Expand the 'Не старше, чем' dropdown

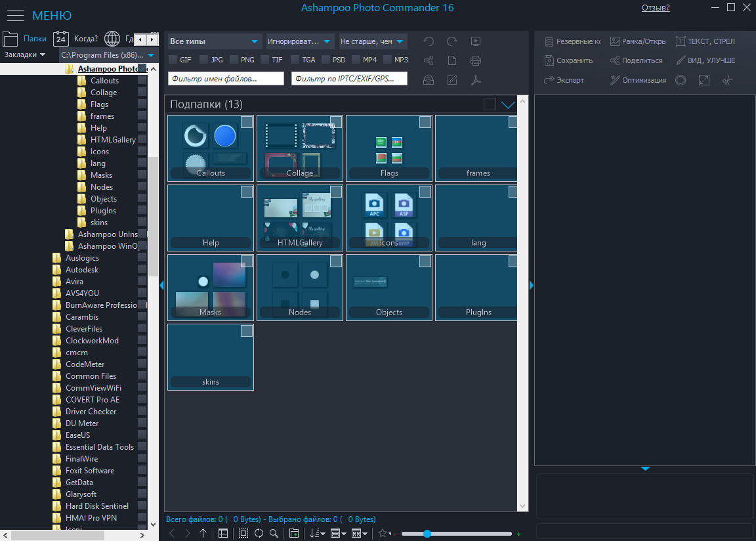point(373,41)
